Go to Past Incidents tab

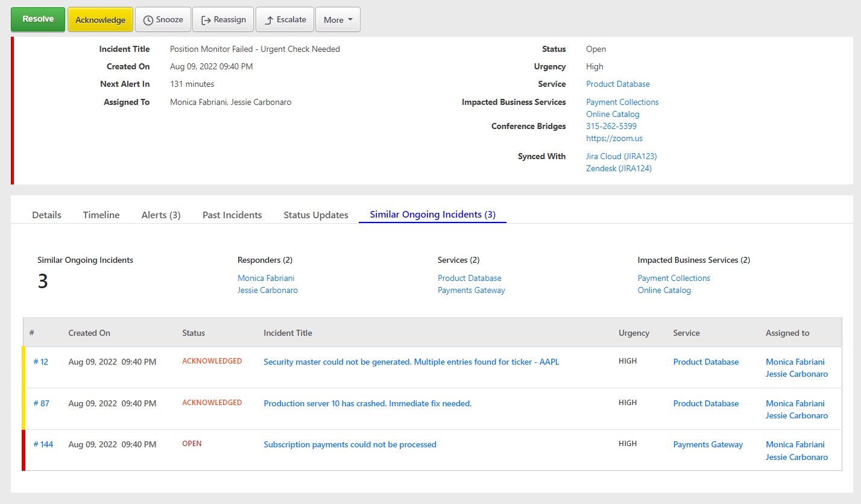(232, 215)
